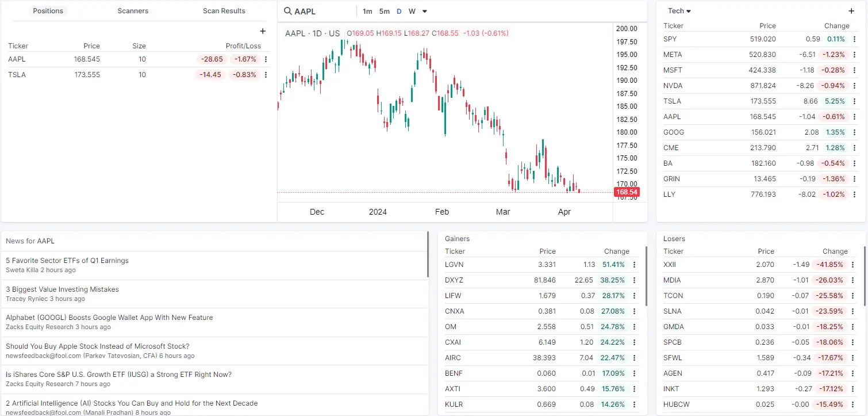Open the options menu for gainer LGVN
The height and width of the screenshot is (416, 868).
click(x=634, y=265)
